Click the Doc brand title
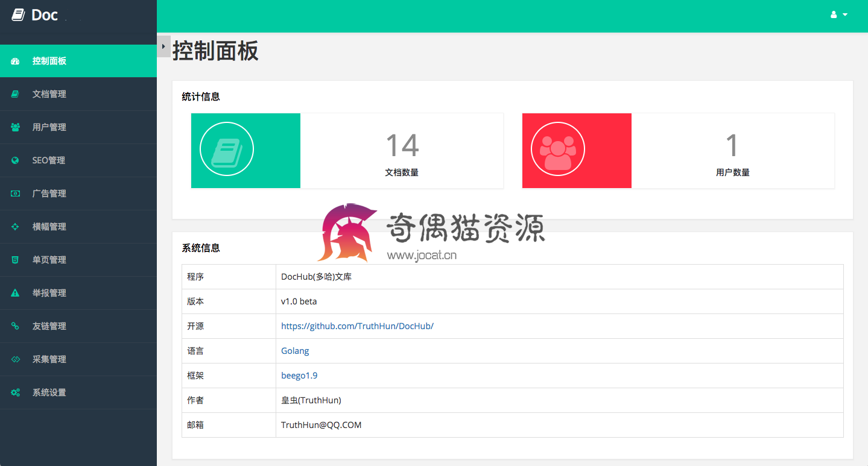This screenshot has width=868, height=466. click(x=45, y=15)
